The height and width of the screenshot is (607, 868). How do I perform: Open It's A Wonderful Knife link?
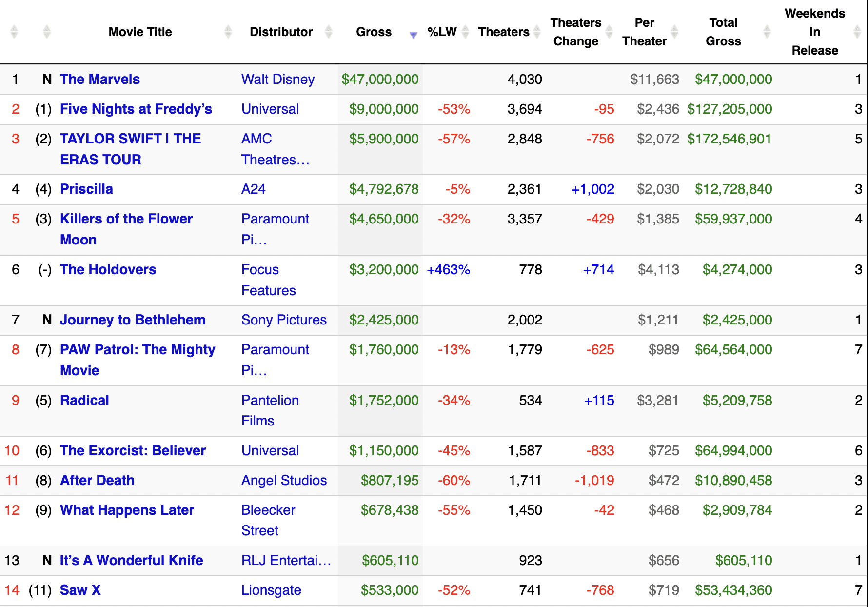click(131, 560)
